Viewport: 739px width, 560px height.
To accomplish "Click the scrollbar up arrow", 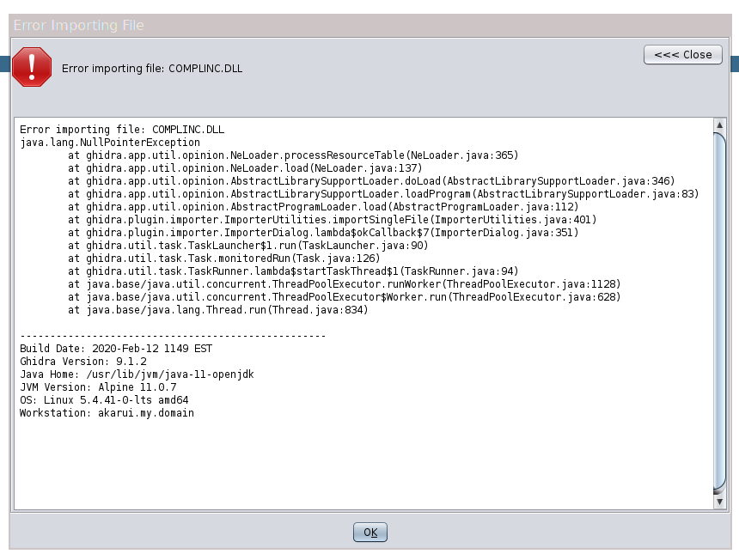I will (719, 124).
